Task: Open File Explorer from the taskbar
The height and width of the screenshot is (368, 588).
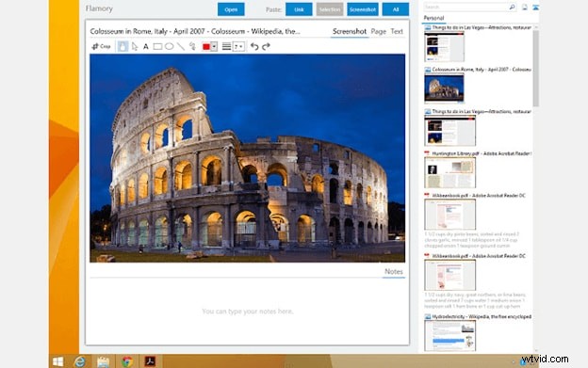Action: 103,361
